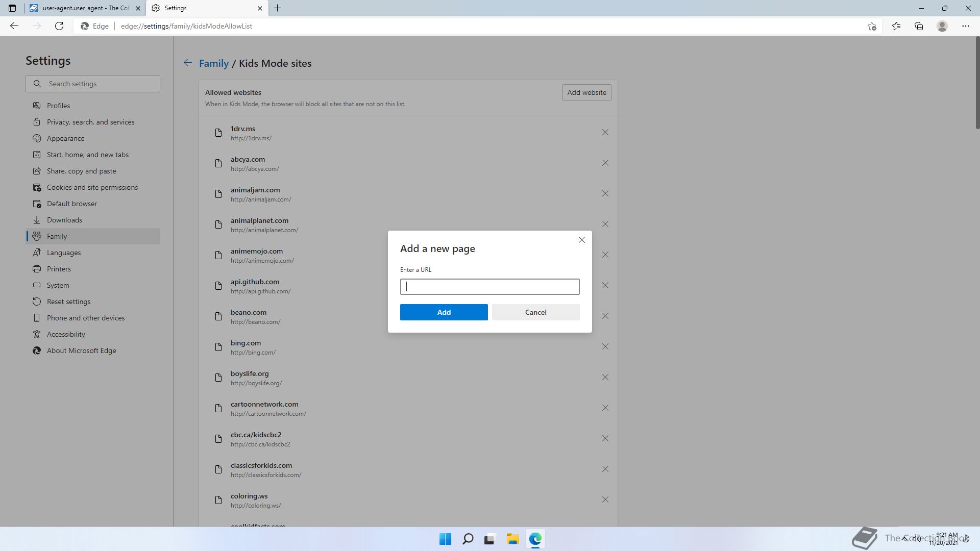The image size is (980, 551).
Task: Focus the Enter a URL field
Action: [x=489, y=287]
